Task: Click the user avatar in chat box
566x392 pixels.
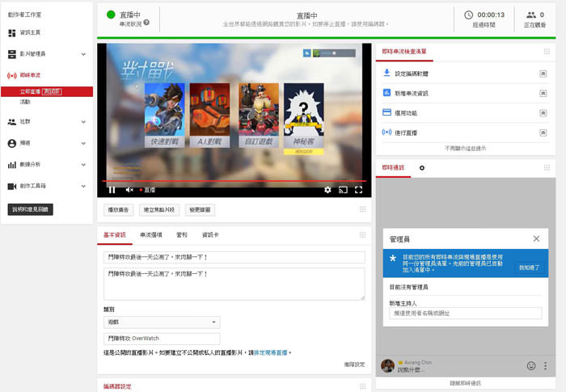Action: pyautogui.click(x=387, y=365)
